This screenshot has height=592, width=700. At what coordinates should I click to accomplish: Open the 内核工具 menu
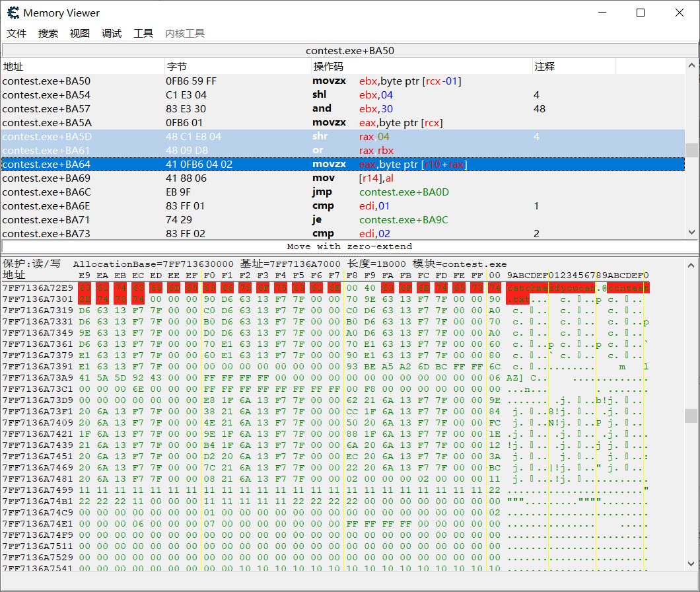(185, 34)
